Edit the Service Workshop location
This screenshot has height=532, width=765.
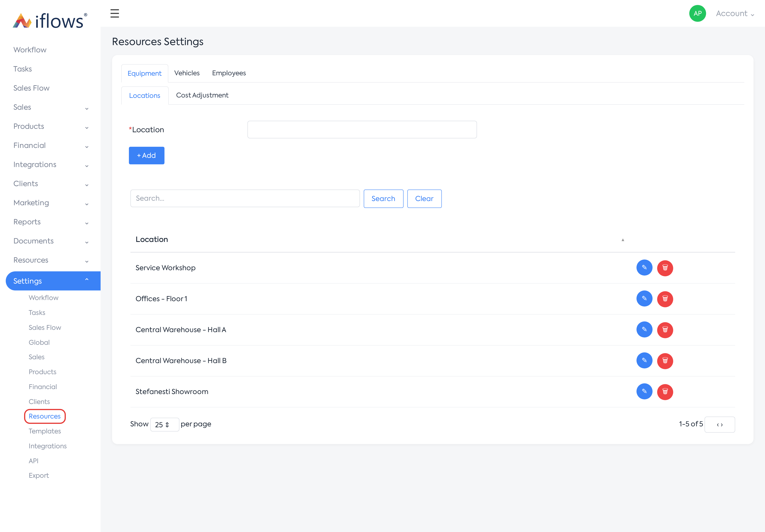click(x=644, y=268)
